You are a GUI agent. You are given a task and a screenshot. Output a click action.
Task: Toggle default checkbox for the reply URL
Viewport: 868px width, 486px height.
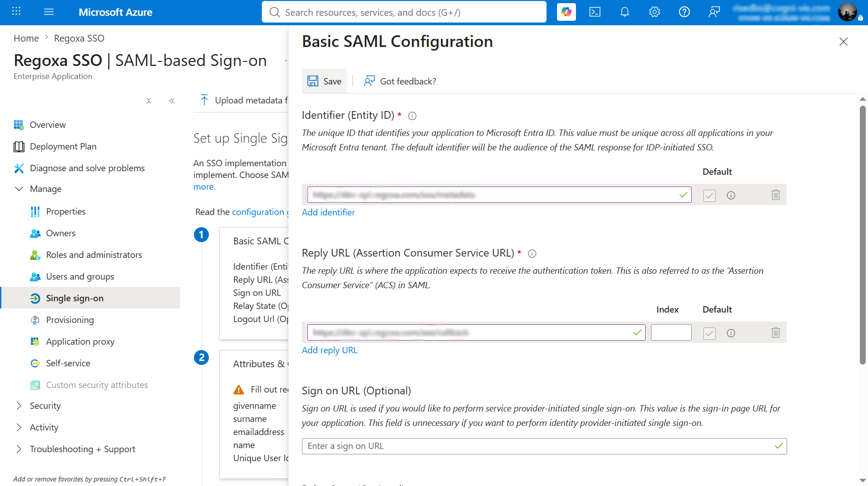(x=709, y=333)
